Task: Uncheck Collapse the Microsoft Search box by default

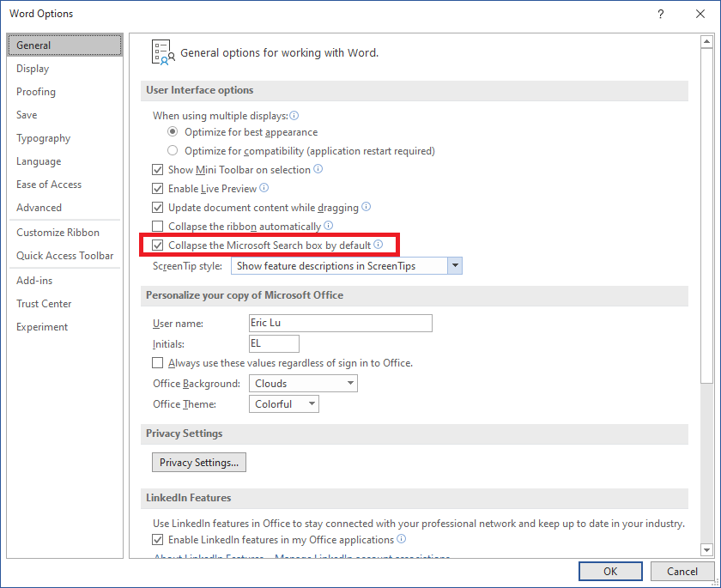Action: (157, 245)
